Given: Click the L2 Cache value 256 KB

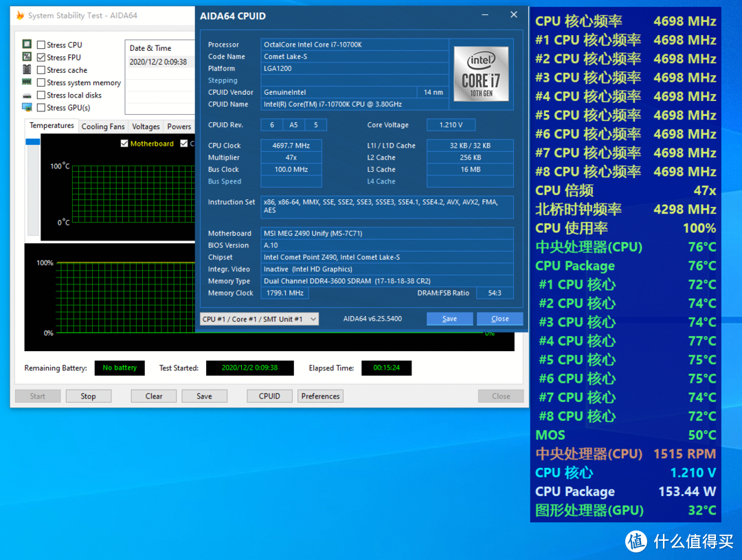Looking at the screenshot, I should pos(470,157).
